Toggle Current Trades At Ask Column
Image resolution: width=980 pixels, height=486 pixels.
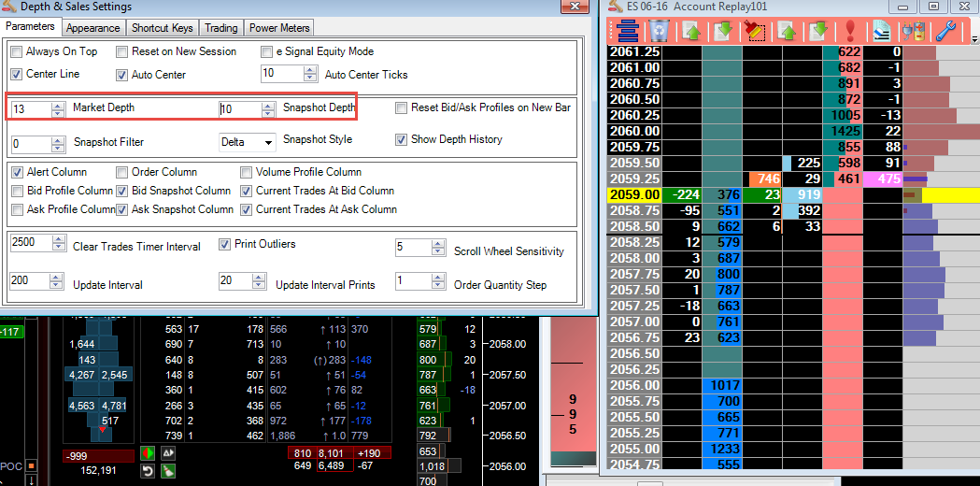click(246, 209)
